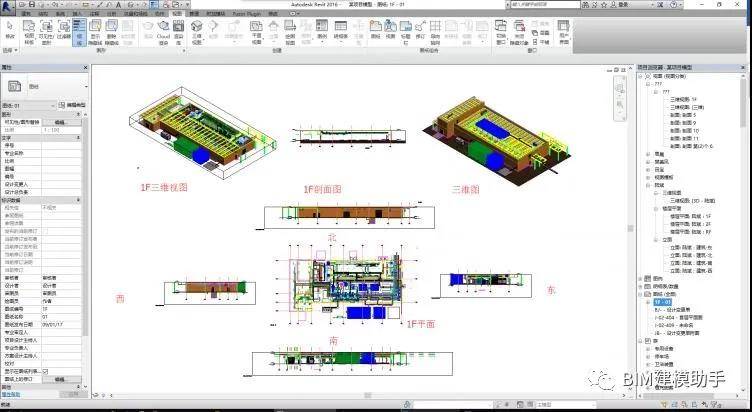Expand the Schedules/Quantities node in project browser

641,286
